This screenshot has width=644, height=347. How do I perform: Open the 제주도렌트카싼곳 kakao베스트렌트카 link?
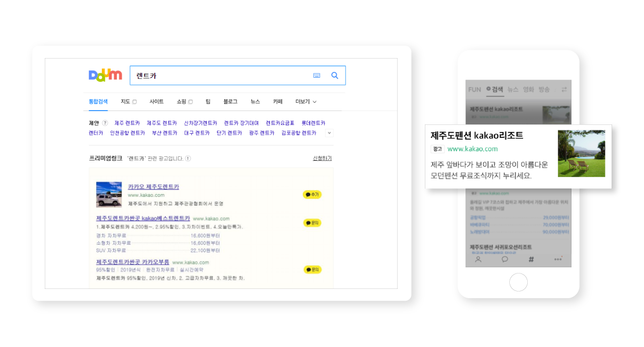pos(143,218)
